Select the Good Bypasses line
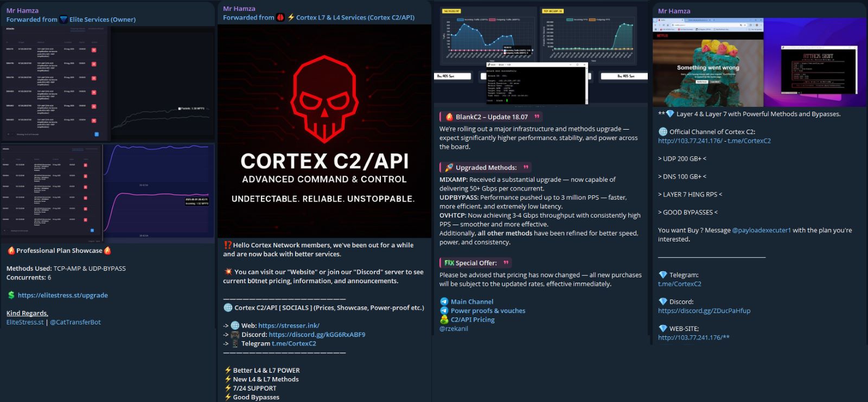 click(x=256, y=397)
